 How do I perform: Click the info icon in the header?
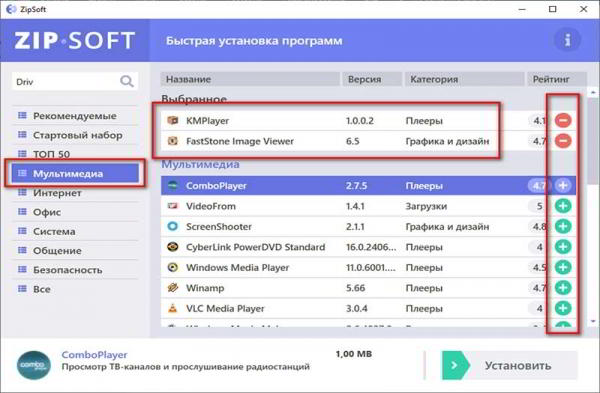point(567,40)
